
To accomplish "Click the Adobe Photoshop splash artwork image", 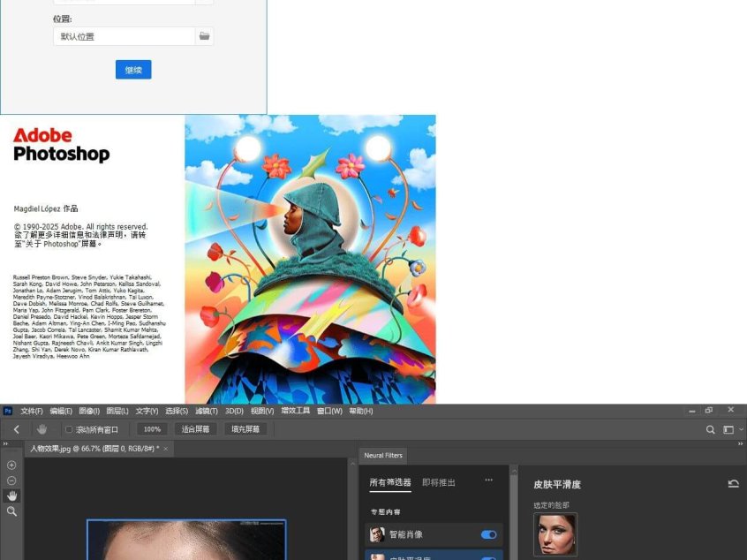I will (310, 260).
